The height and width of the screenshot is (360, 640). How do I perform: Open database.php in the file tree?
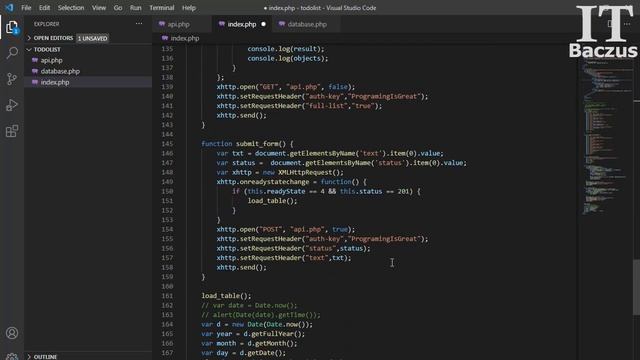pyautogui.click(x=88, y=71)
